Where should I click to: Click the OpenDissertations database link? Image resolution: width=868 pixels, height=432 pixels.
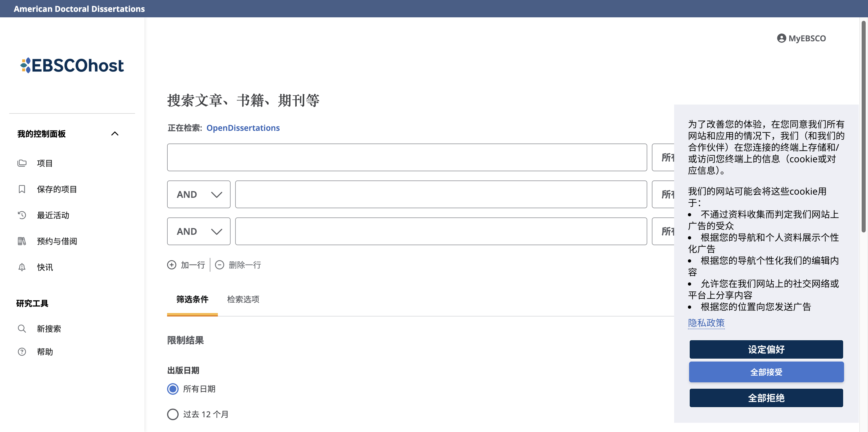pos(243,128)
